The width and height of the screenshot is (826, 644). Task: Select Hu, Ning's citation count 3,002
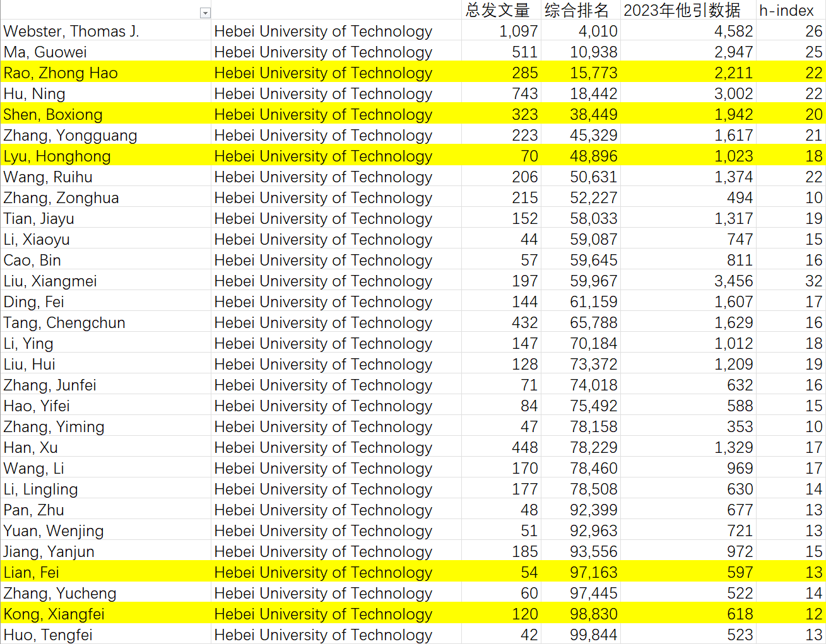coord(733,94)
